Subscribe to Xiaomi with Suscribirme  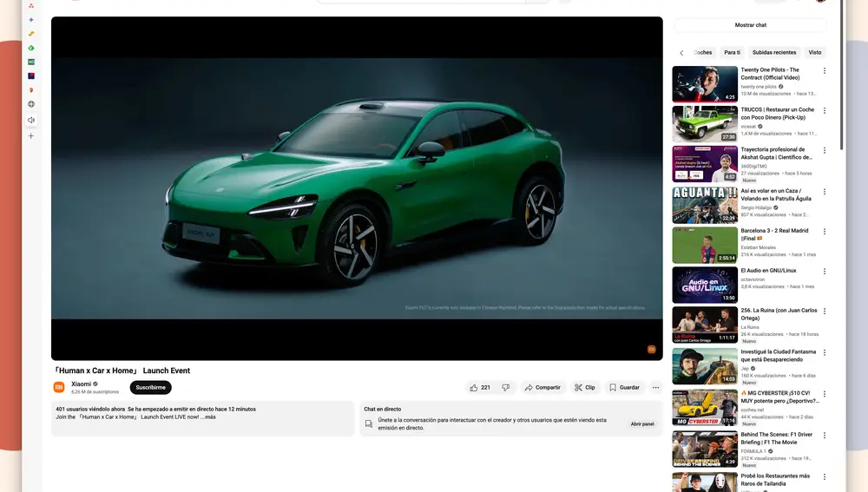[x=150, y=387]
